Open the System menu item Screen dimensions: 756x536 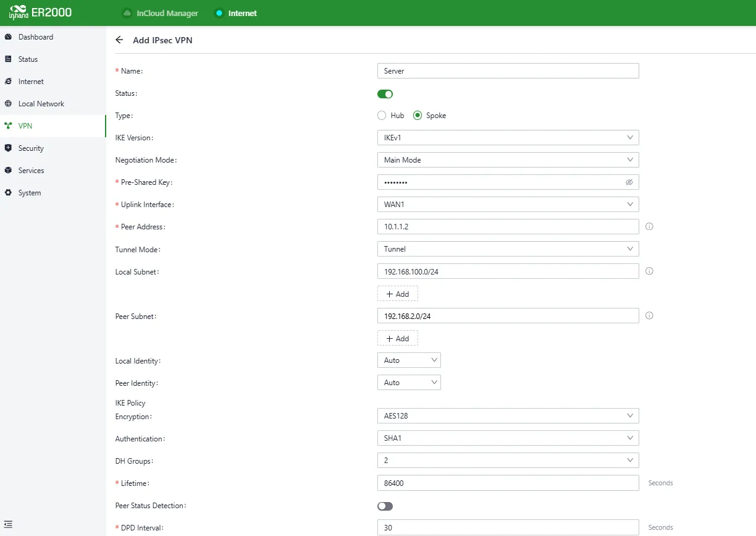pos(53,193)
